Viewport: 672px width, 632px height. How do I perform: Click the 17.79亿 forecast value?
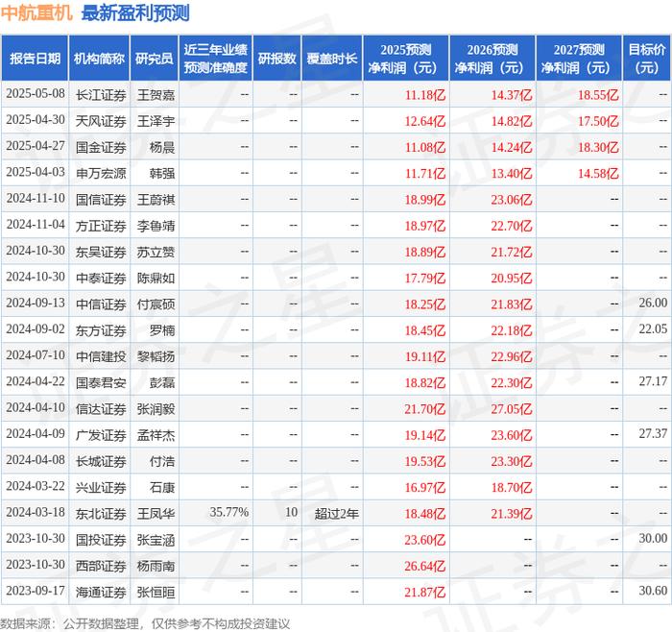(x=424, y=278)
